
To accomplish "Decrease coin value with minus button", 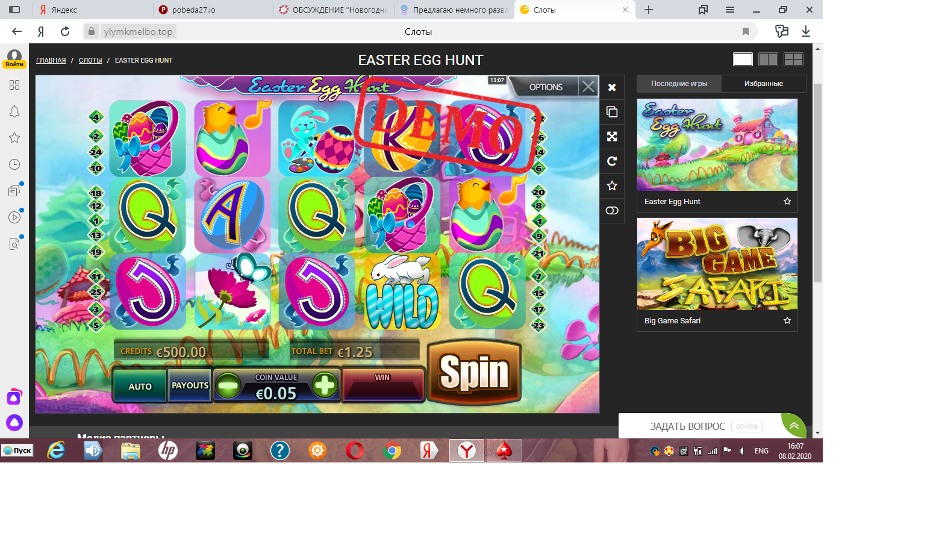I will (x=228, y=385).
